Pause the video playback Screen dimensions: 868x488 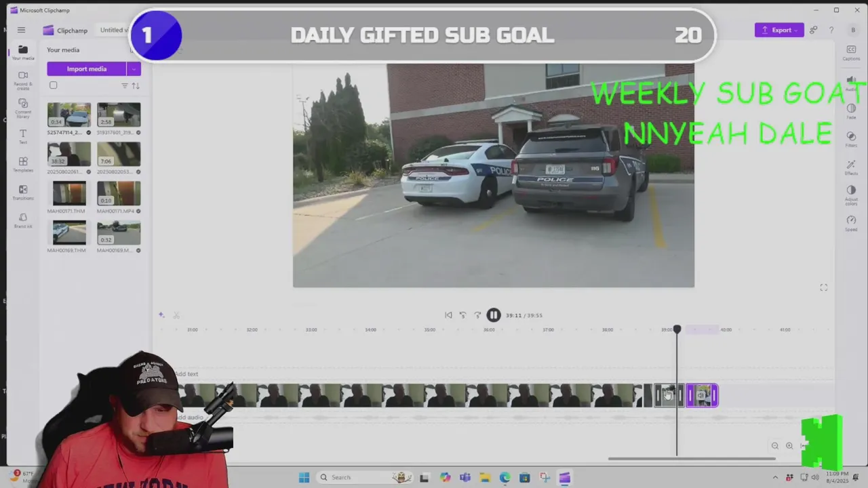point(493,315)
